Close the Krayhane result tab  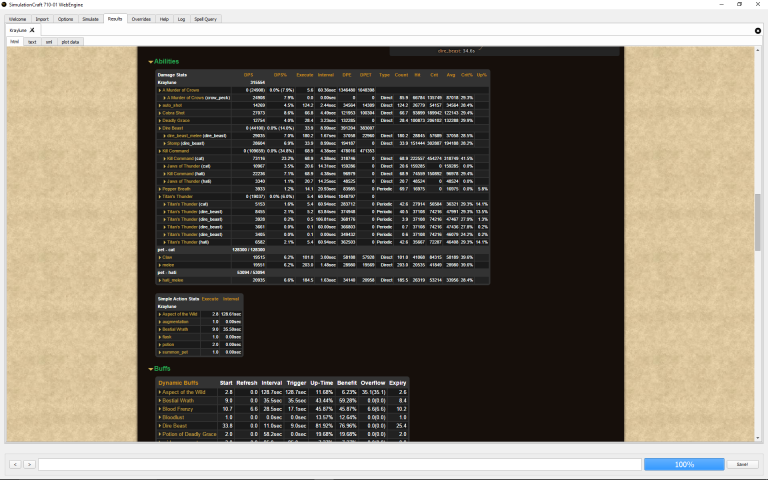click(32, 31)
